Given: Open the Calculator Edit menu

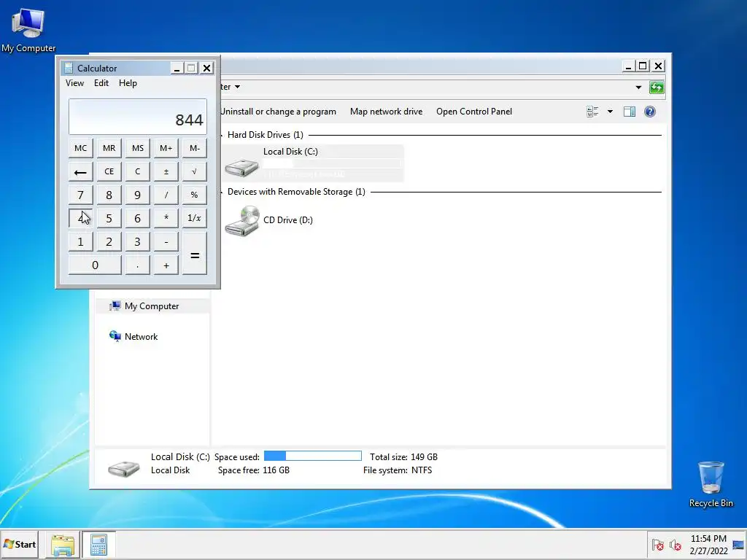Looking at the screenshot, I should click(x=101, y=83).
